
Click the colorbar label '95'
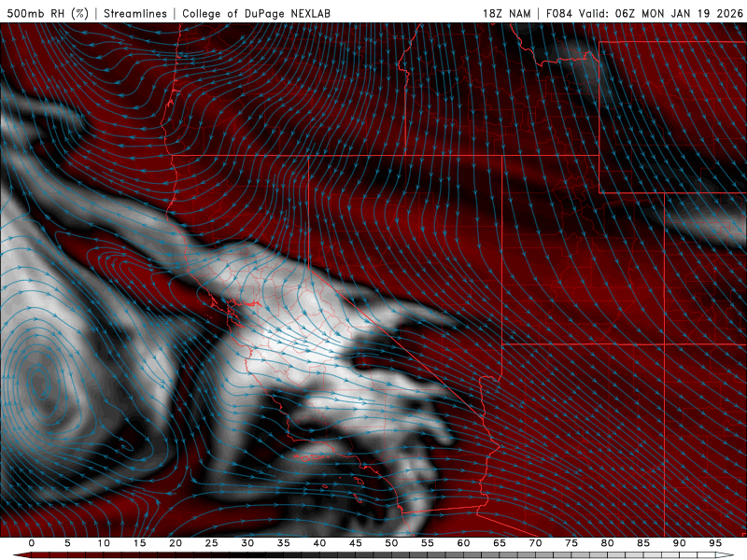pos(715,543)
